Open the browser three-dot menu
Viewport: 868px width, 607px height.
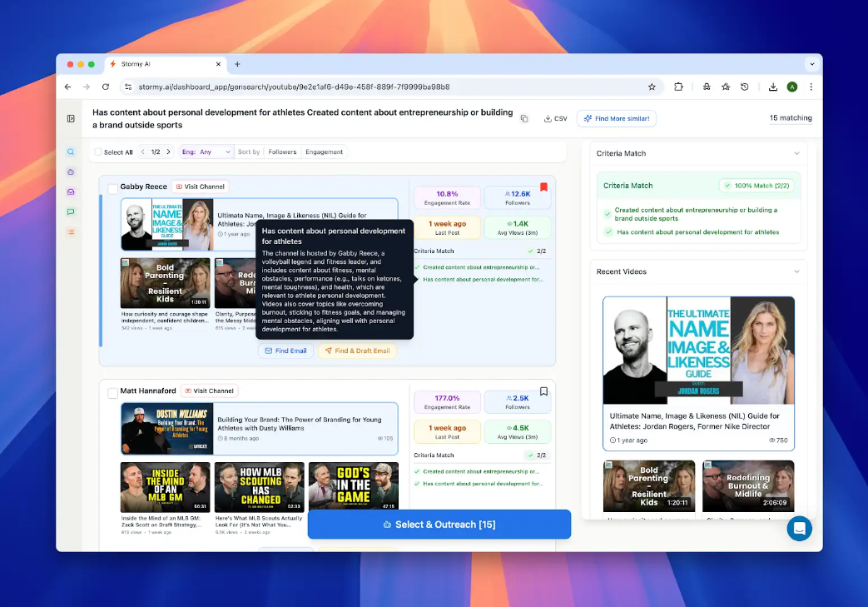pyautogui.click(x=811, y=87)
